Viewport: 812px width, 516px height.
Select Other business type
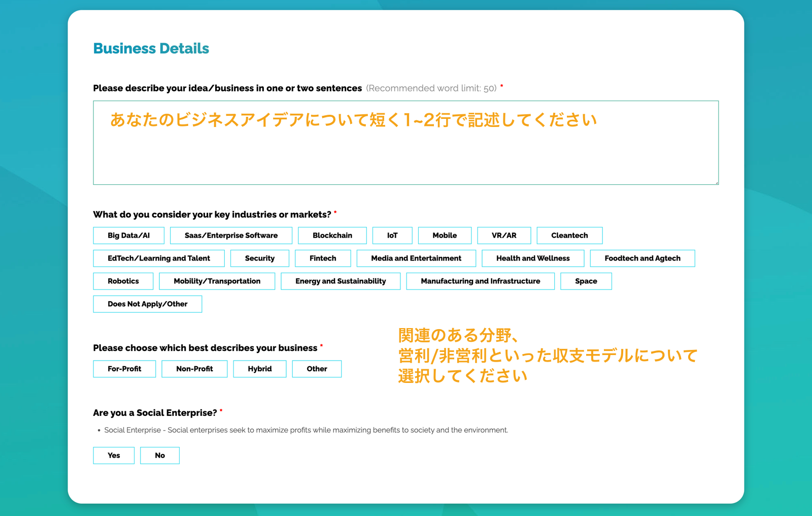click(x=317, y=369)
